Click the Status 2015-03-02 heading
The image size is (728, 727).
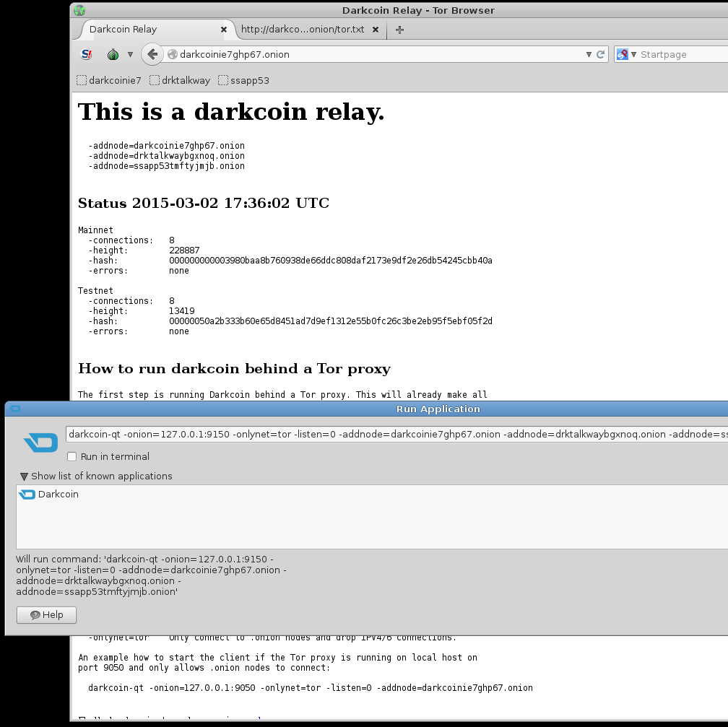204,203
